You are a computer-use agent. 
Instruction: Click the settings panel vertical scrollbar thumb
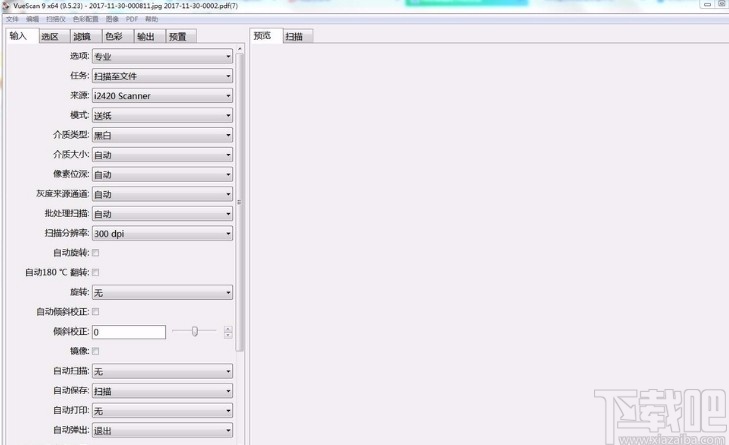pos(240,202)
